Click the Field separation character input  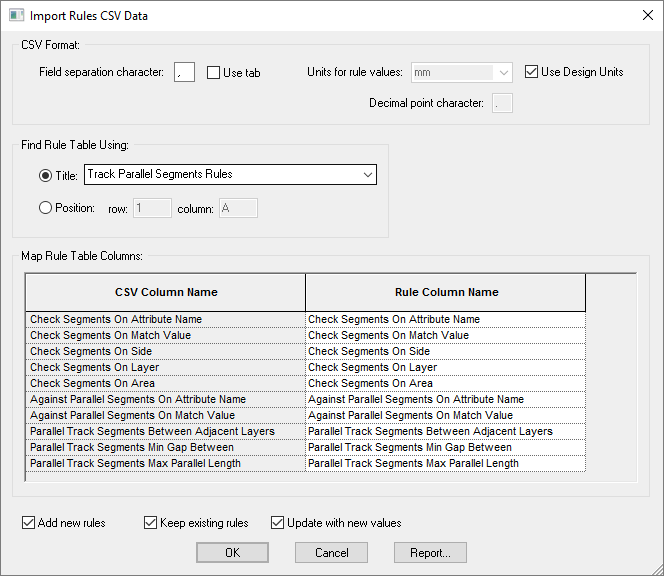184,73
